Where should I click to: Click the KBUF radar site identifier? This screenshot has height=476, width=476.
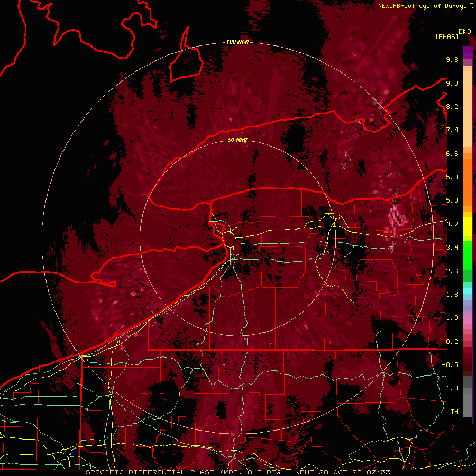[305, 472]
